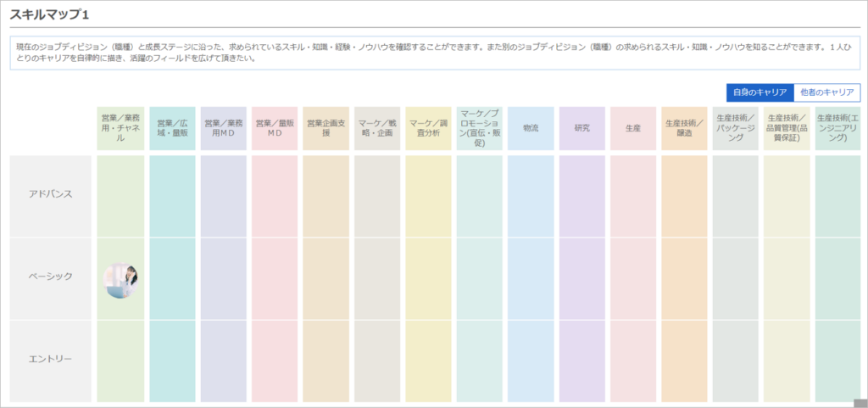The image size is (868, 408).
Task: Select 生産技術(エンジニアリング) column header
Action: (x=838, y=128)
